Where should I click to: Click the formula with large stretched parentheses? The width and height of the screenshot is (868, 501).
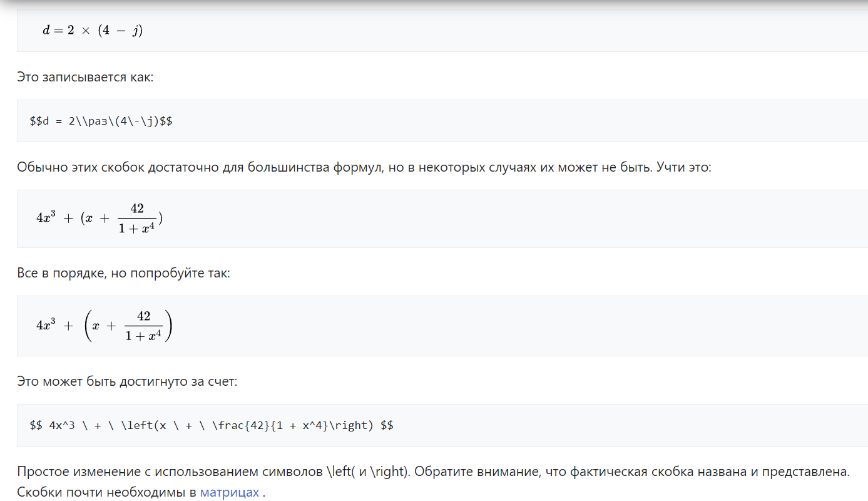[104, 326]
